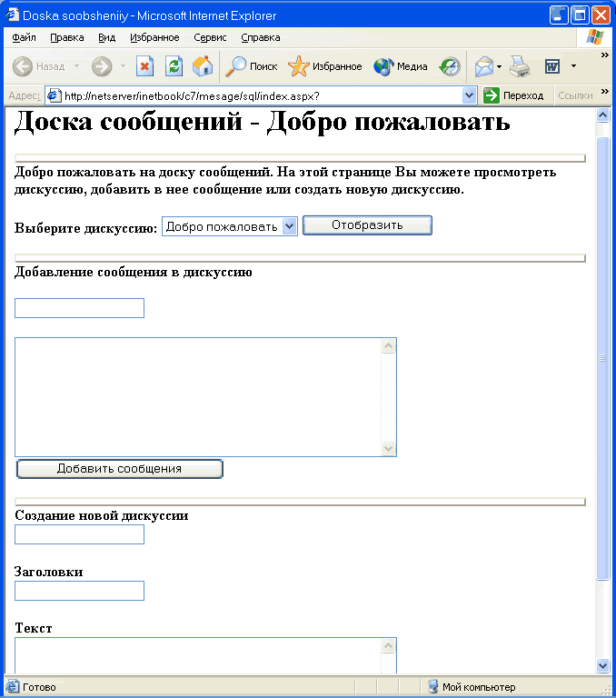The width and height of the screenshot is (616, 698).
Task: Click the message author field under Добавление сообщения
Action: 79,308
